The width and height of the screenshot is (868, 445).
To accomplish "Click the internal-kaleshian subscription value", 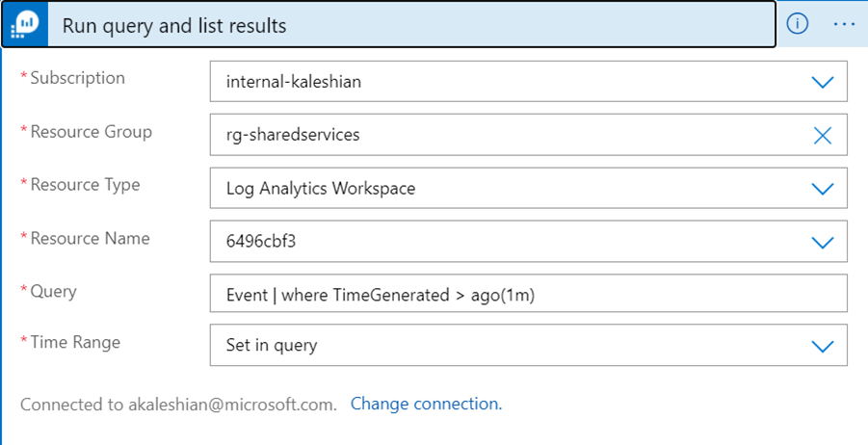I will [x=294, y=82].
